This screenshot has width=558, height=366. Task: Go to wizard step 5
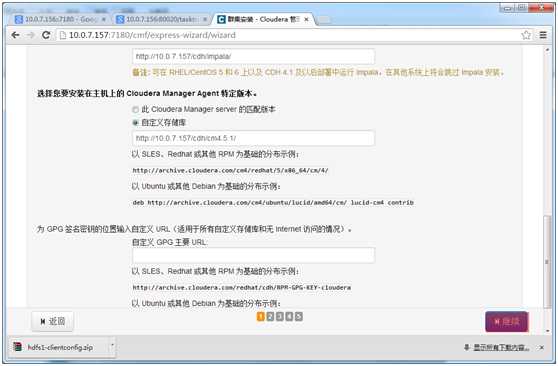click(x=299, y=316)
